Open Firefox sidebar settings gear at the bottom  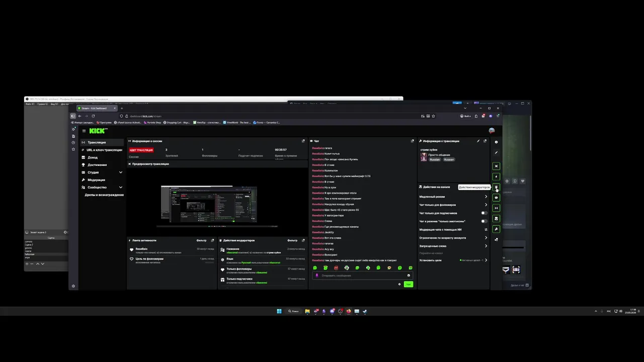[73, 286]
